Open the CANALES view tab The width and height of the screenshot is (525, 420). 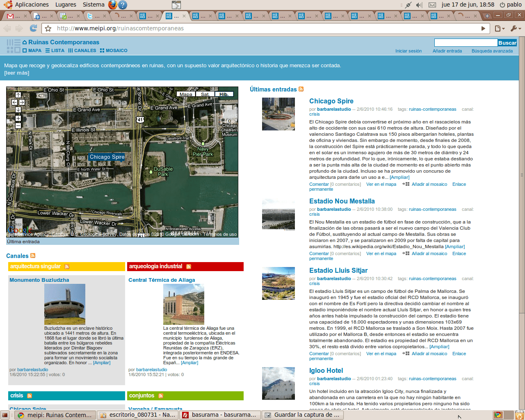click(x=82, y=50)
